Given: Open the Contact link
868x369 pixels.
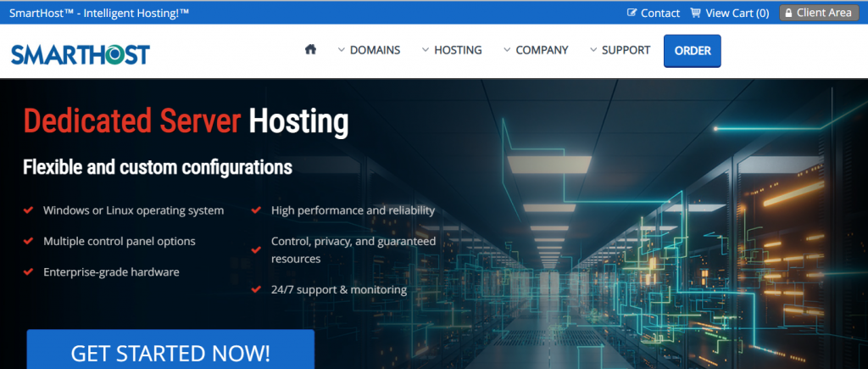Looking at the screenshot, I should [660, 13].
